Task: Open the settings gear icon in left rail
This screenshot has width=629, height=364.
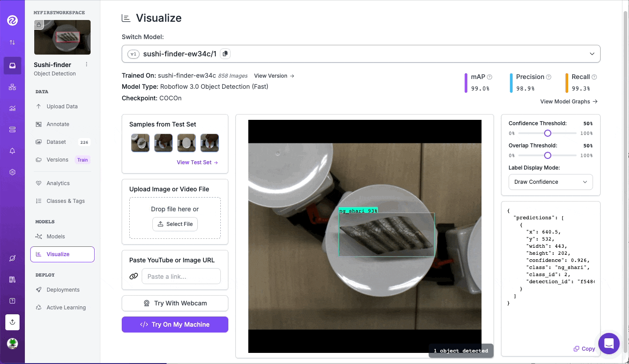Action: [x=12, y=172]
